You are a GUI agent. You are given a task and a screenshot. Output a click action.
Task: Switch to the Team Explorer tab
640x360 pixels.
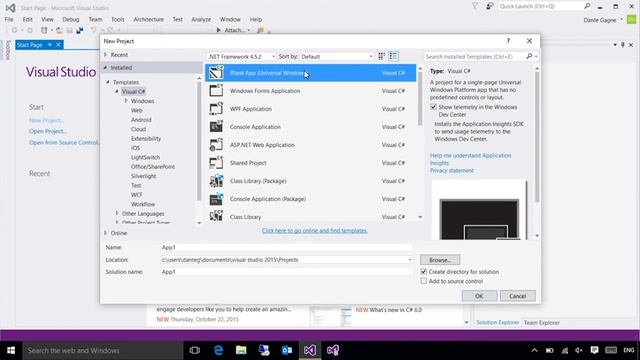click(542, 322)
